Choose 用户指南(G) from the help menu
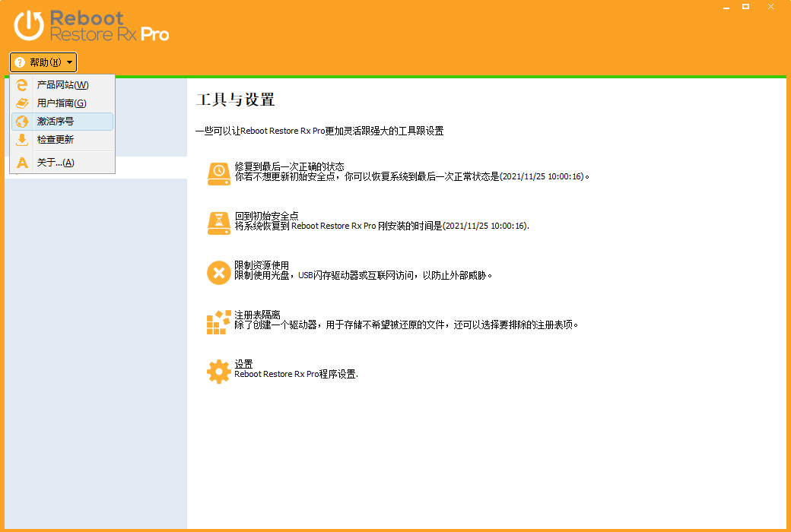The image size is (791, 532). [x=62, y=103]
